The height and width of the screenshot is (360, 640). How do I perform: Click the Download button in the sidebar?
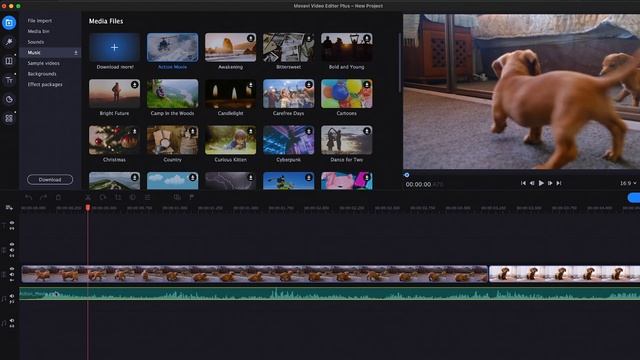(50, 180)
